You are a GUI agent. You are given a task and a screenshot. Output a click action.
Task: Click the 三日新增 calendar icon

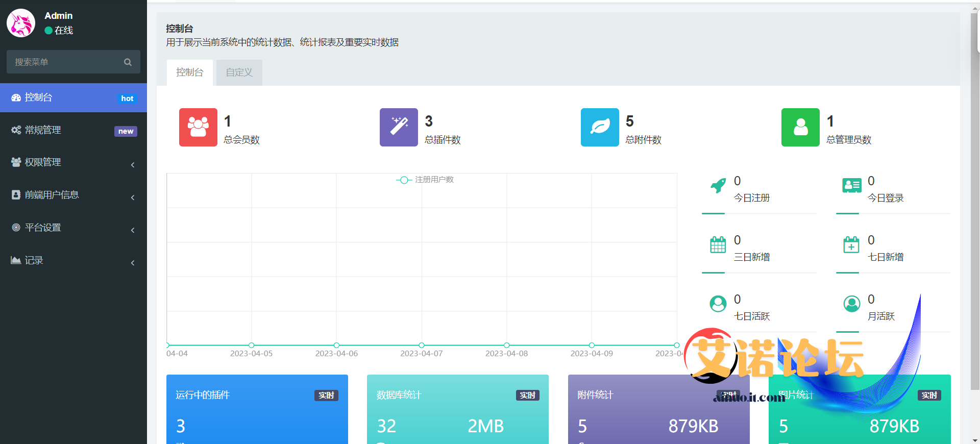718,244
